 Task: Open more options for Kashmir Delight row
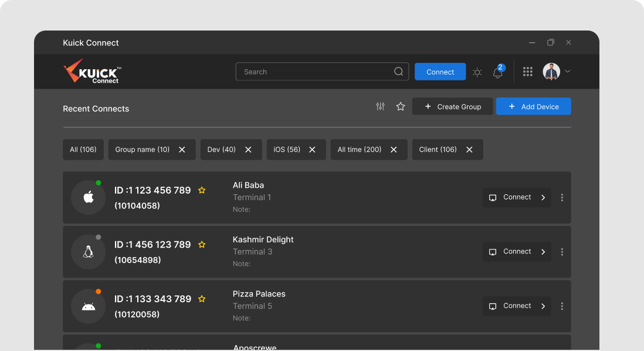click(x=562, y=252)
